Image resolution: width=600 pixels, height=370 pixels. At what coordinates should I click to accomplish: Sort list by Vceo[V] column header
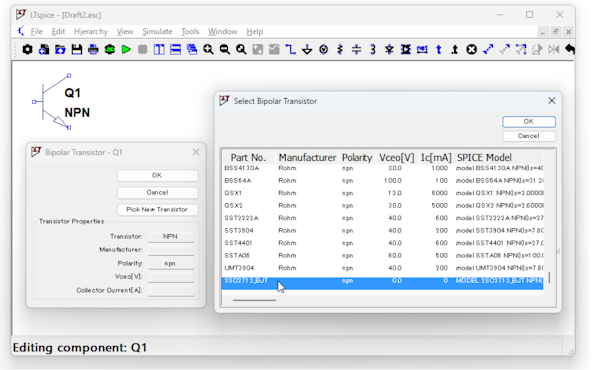(396, 158)
